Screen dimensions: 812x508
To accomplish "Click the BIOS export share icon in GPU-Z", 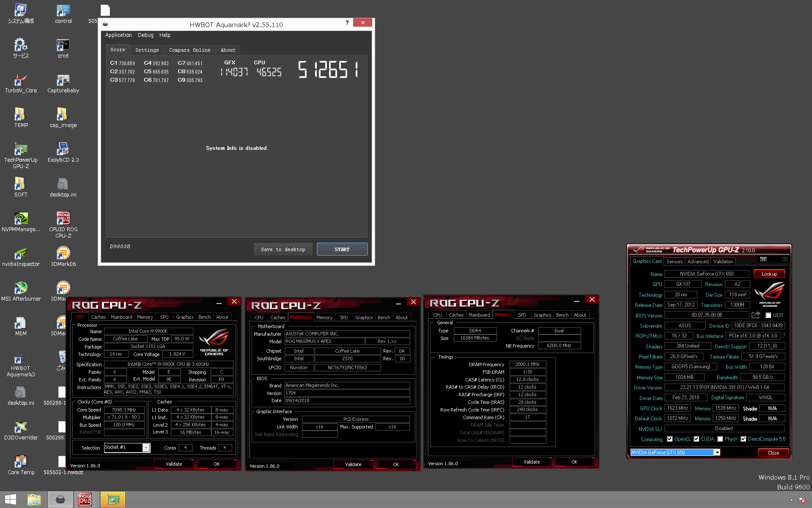I will 756,315.
